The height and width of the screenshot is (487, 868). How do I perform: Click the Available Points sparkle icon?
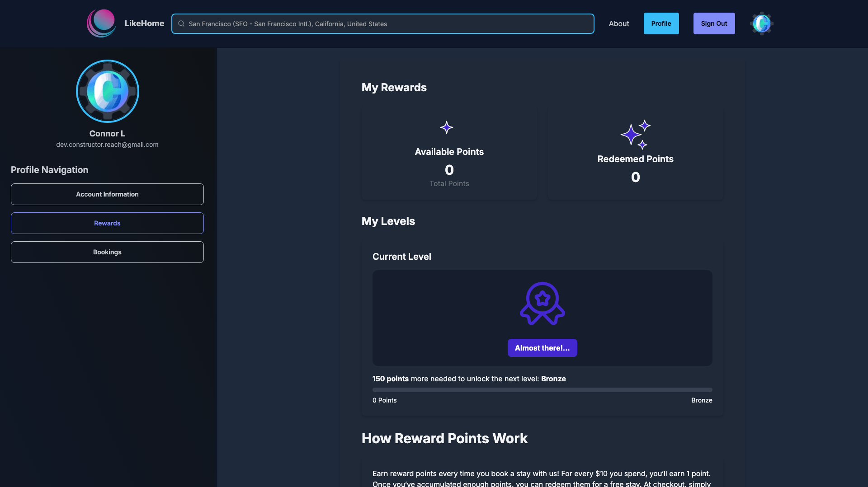click(448, 128)
